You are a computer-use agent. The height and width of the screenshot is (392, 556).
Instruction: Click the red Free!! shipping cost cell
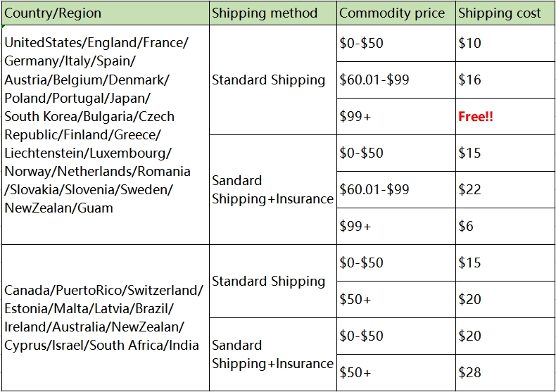476,116
